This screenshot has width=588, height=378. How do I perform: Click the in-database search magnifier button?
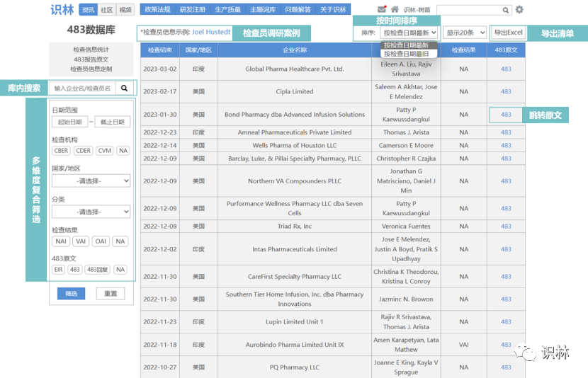[x=124, y=88]
